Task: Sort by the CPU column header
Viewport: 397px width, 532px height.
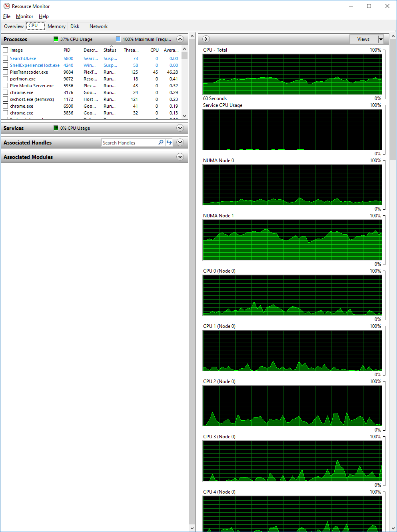Action: coord(151,50)
